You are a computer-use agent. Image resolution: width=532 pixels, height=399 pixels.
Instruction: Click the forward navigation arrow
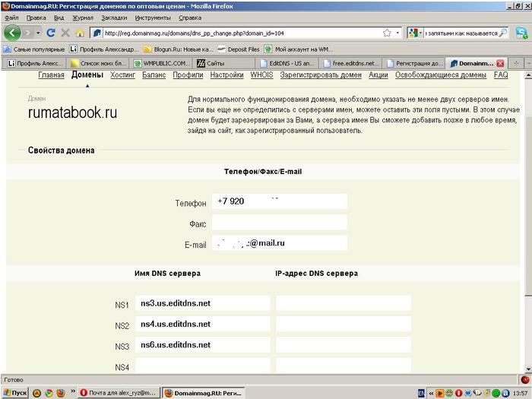(29, 33)
